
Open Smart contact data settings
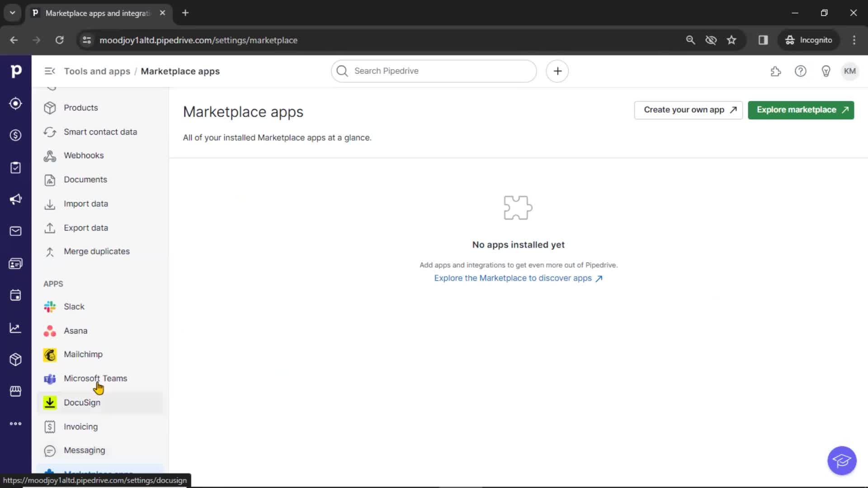point(100,132)
